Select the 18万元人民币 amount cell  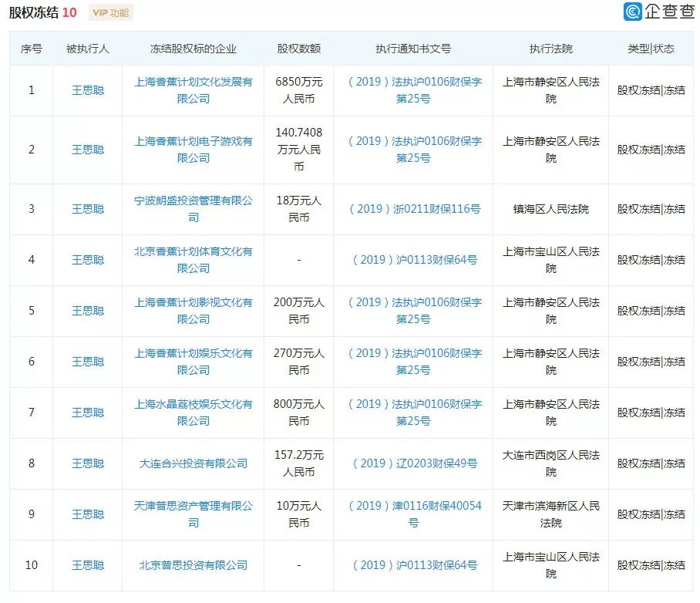tap(298, 209)
